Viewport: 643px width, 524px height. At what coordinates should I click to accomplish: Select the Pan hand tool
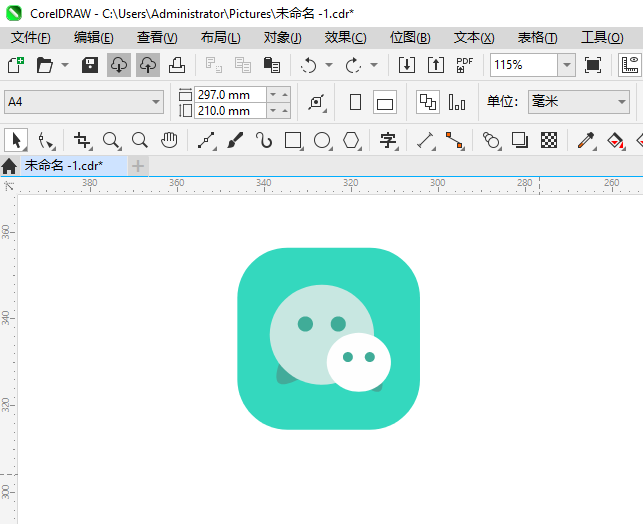pyautogui.click(x=169, y=140)
